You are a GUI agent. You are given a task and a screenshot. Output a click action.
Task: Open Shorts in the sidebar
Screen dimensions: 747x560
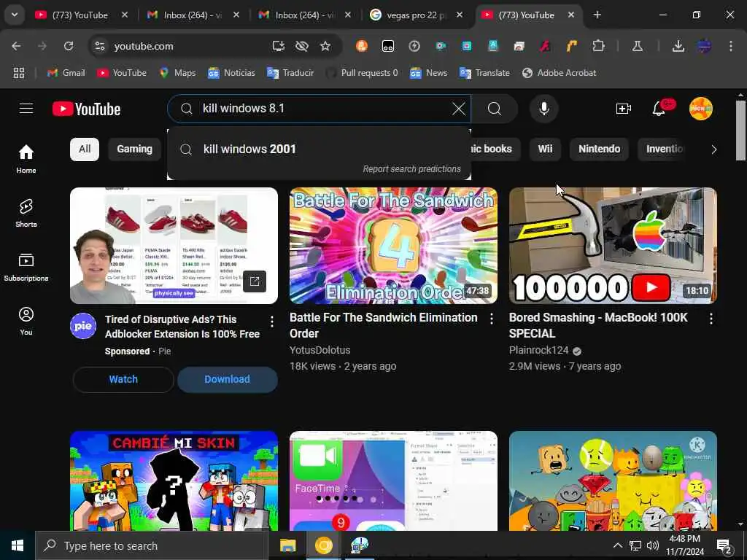[26, 213]
